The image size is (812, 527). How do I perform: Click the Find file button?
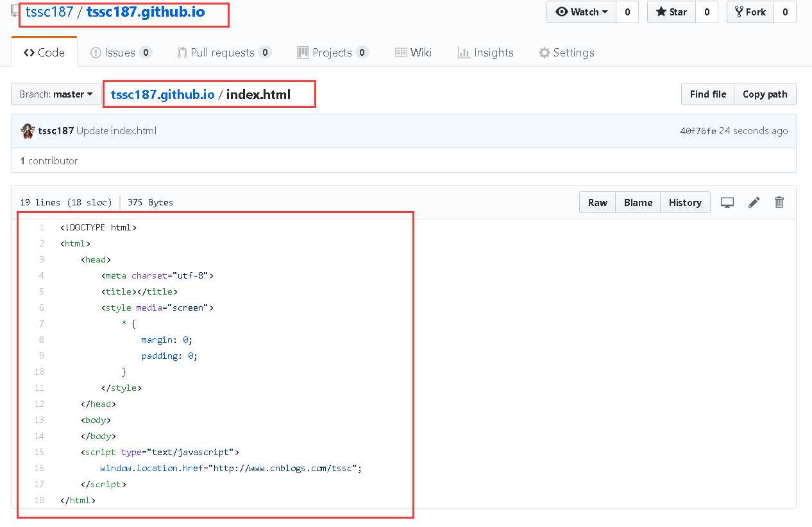[x=707, y=94]
